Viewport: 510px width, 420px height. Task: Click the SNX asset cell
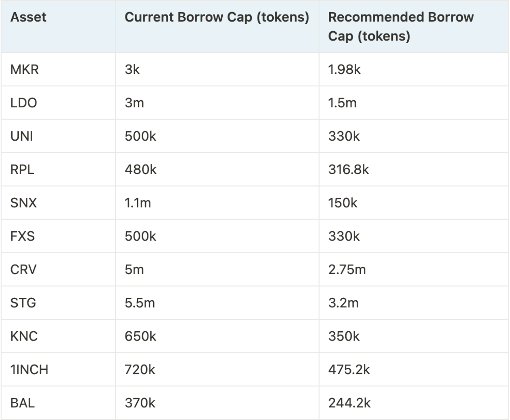tap(23, 203)
